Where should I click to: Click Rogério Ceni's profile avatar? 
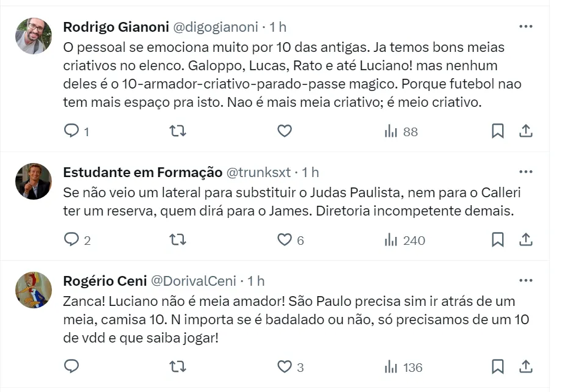pos(34,290)
